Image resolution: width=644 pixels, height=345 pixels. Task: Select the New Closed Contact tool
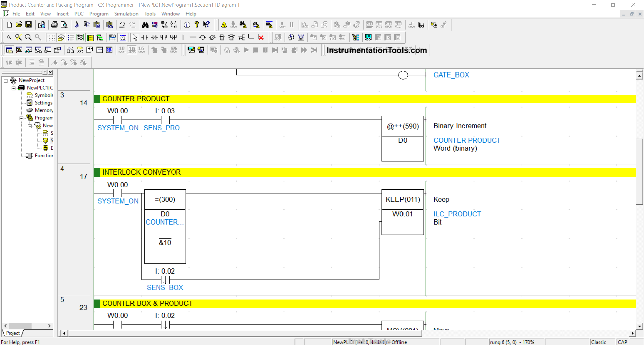[154, 37]
